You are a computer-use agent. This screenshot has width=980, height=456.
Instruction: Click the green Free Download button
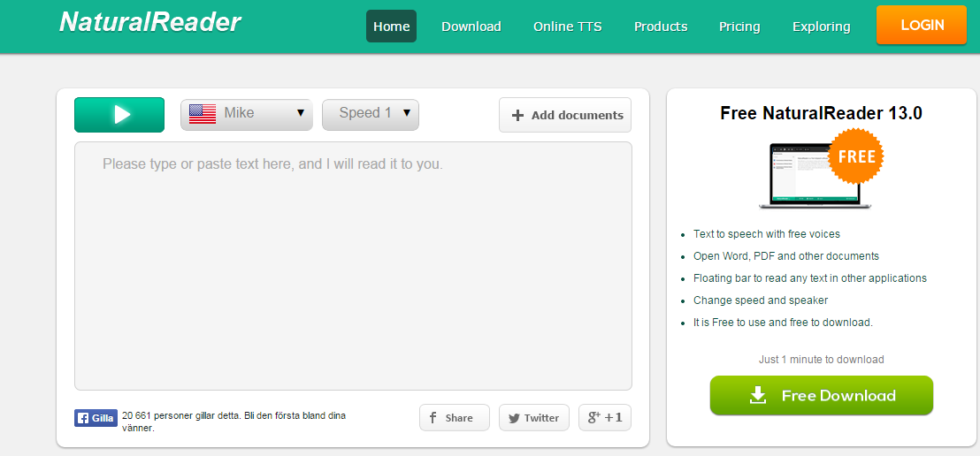[x=822, y=395]
